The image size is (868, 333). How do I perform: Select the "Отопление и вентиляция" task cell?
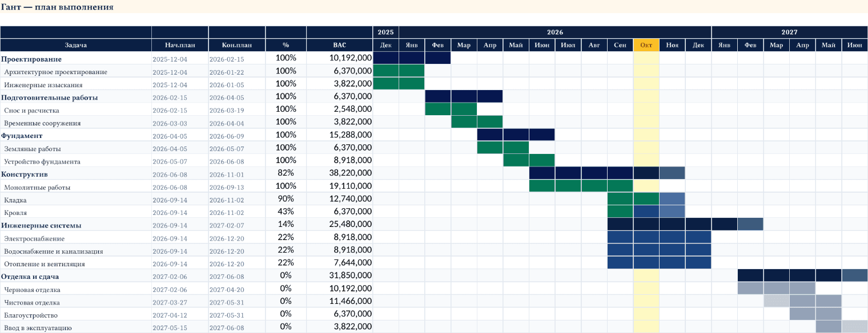point(76,263)
